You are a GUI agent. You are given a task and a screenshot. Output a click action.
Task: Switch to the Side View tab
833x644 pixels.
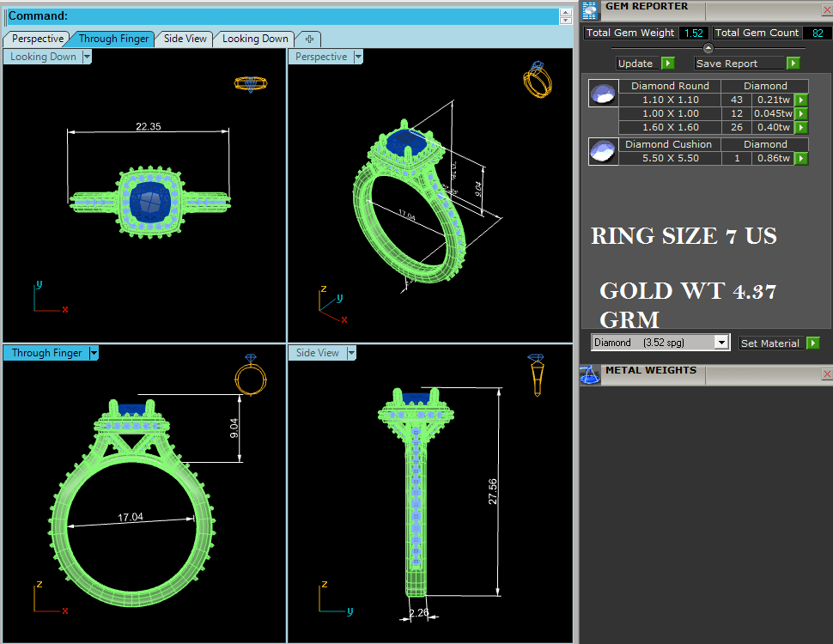(185, 39)
